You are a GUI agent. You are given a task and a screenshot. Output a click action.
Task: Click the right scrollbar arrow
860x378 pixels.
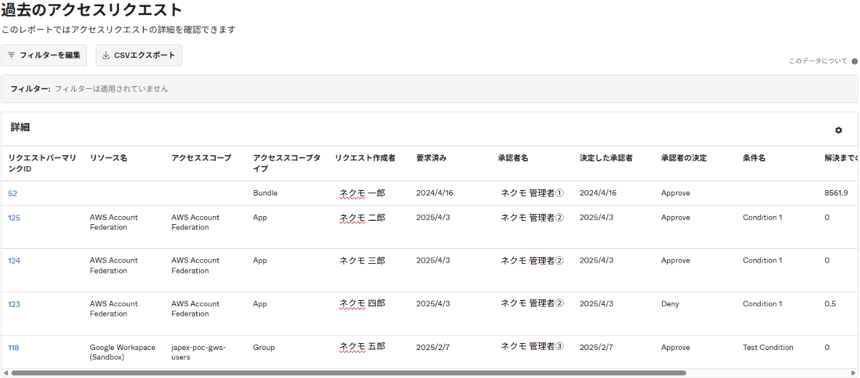pyautogui.click(x=855, y=373)
